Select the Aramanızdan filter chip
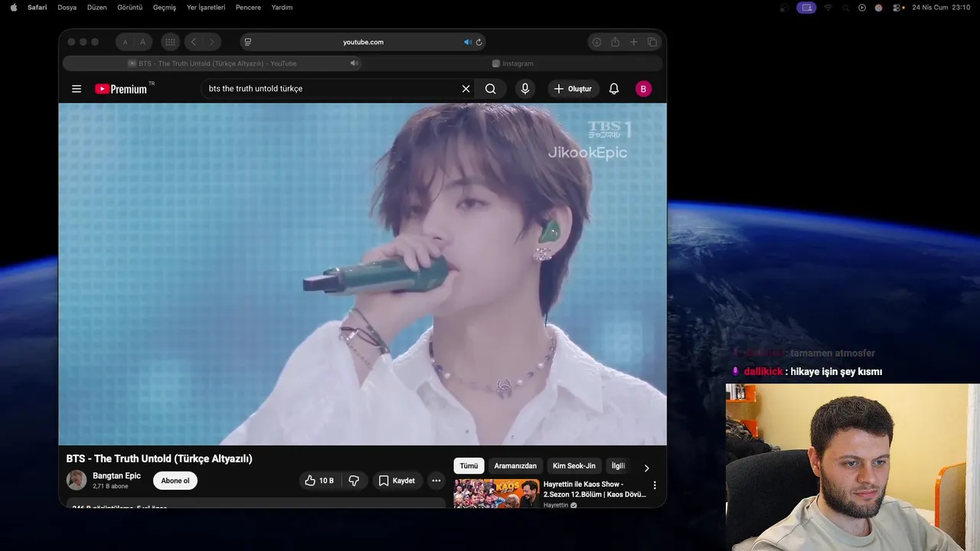Image resolution: width=980 pixels, height=551 pixels. [x=515, y=466]
